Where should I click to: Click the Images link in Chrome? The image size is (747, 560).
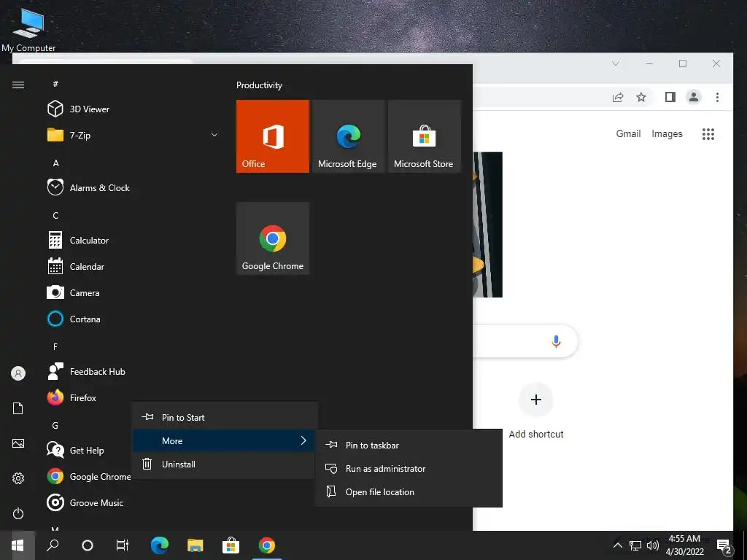(667, 134)
